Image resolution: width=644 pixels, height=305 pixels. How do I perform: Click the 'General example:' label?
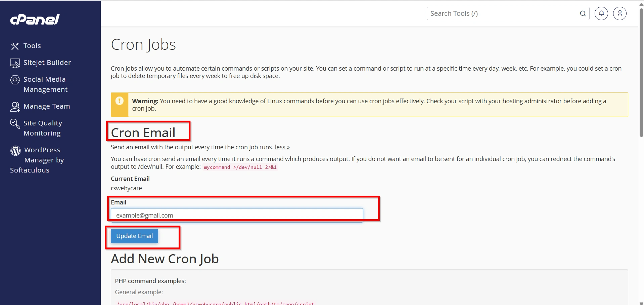pyautogui.click(x=139, y=292)
